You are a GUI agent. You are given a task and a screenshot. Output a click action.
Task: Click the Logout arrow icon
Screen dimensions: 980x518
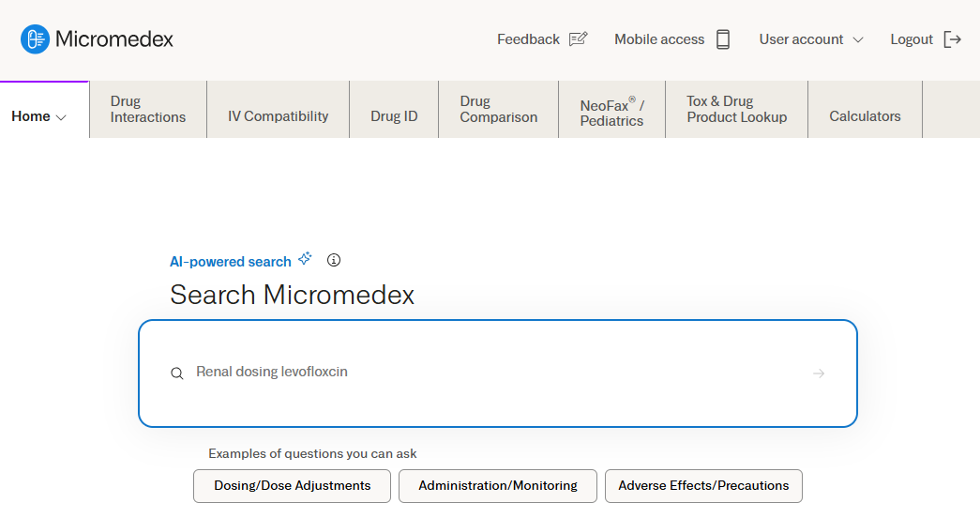[953, 39]
